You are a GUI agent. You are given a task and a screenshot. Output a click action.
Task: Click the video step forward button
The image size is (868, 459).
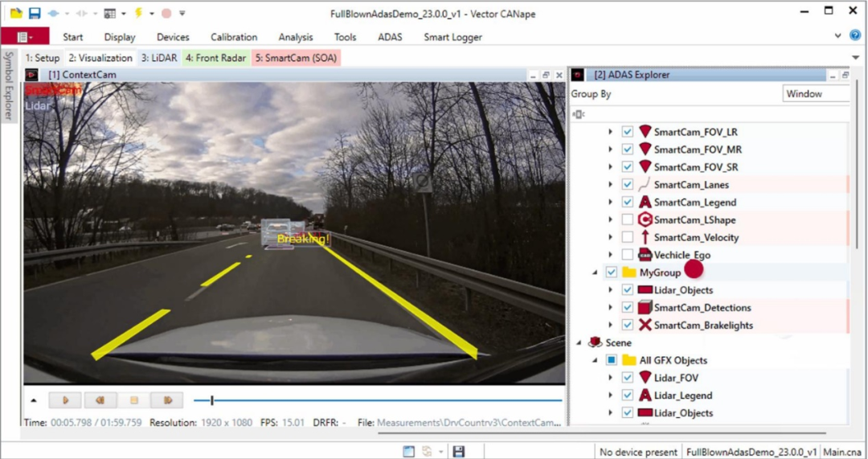tap(167, 400)
